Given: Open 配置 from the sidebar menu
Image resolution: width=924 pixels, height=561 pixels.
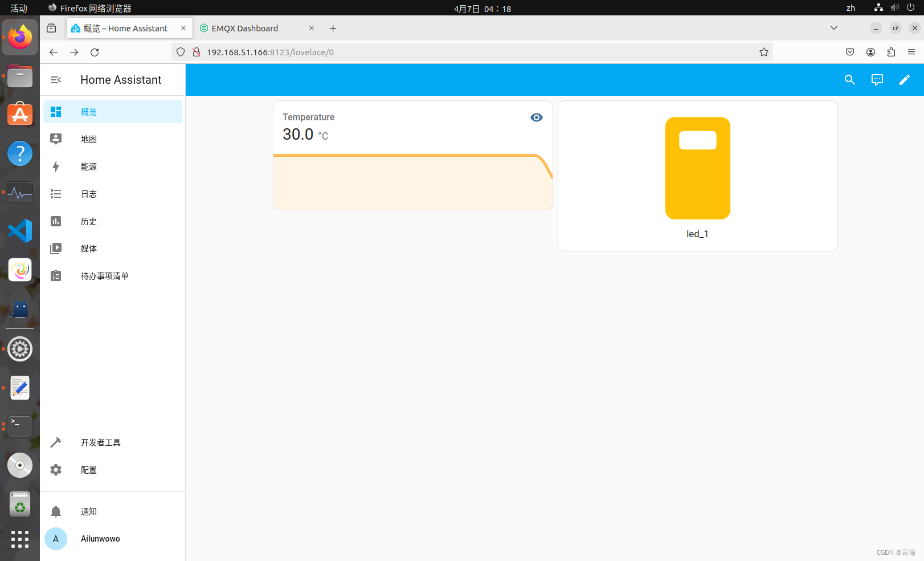Looking at the screenshot, I should pos(89,469).
